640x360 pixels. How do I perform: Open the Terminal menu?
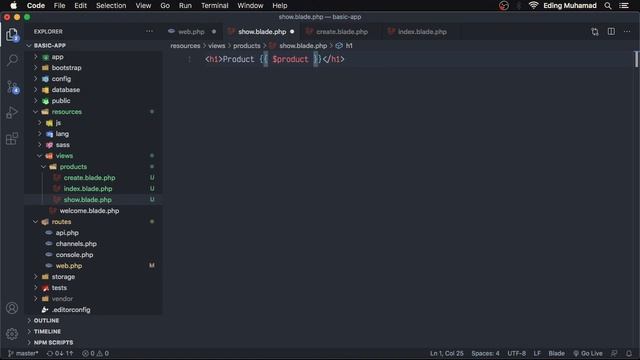click(215, 6)
